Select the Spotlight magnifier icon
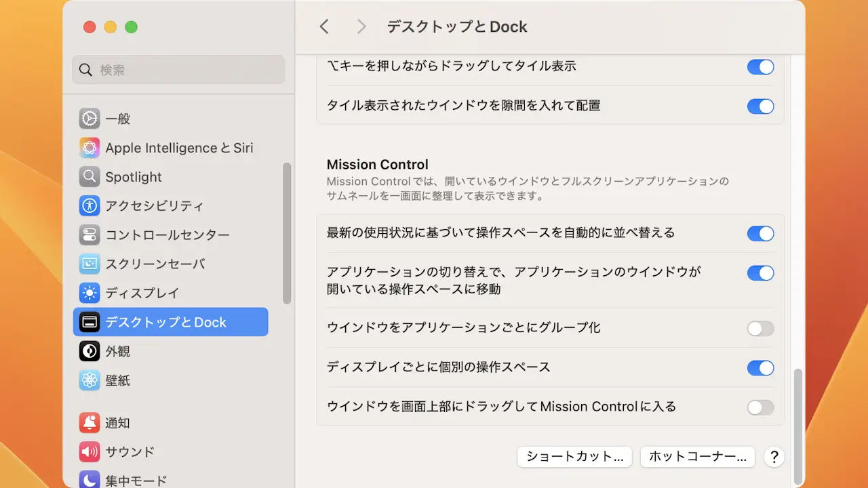The image size is (868, 488). pyautogui.click(x=90, y=177)
